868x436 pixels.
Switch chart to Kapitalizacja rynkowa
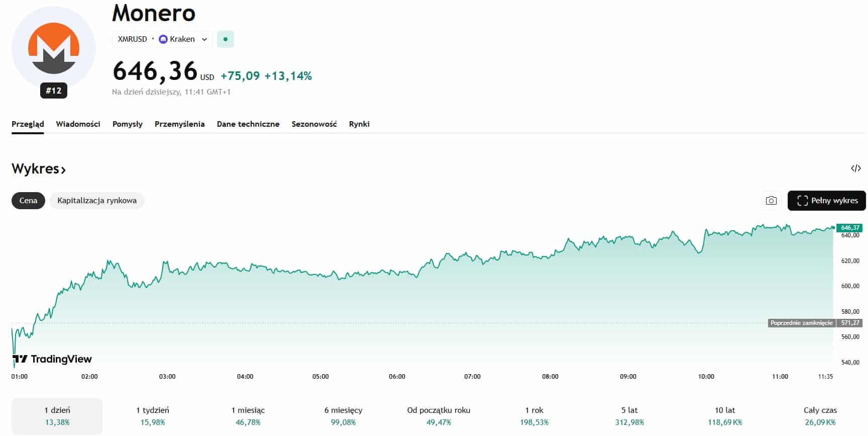coord(97,201)
